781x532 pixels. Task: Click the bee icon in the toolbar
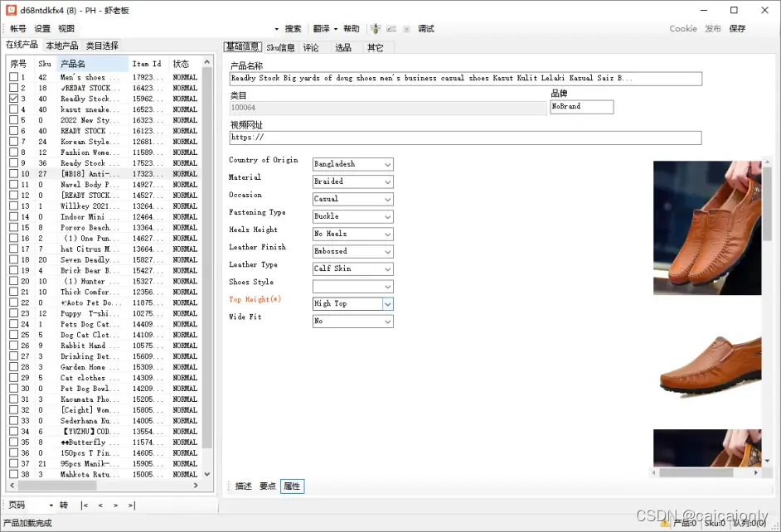[376, 29]
